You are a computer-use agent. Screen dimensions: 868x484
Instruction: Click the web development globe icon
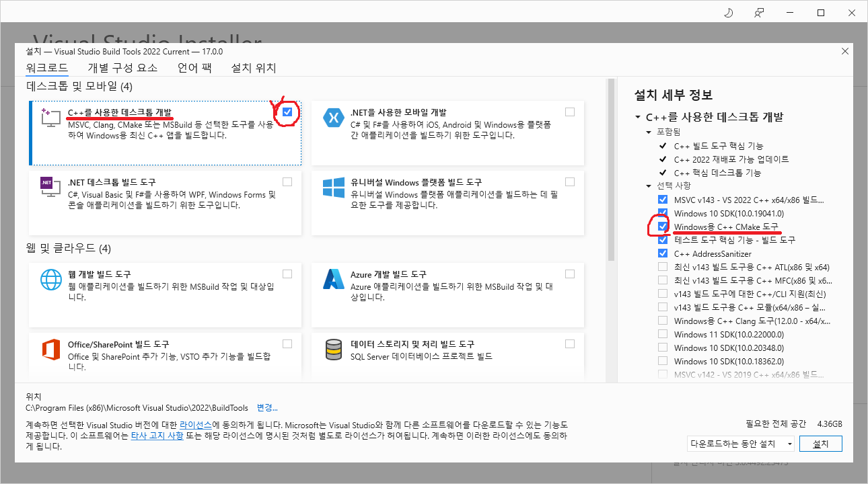click(x=50, y=279)
